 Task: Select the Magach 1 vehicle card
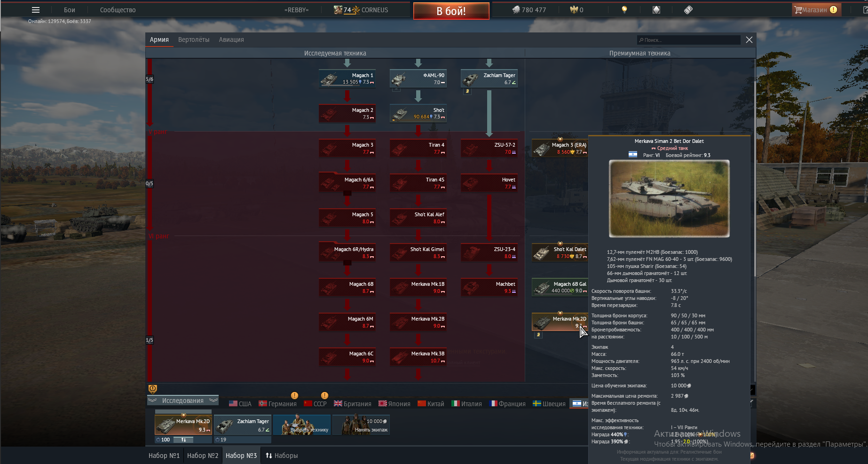[347, 79]
